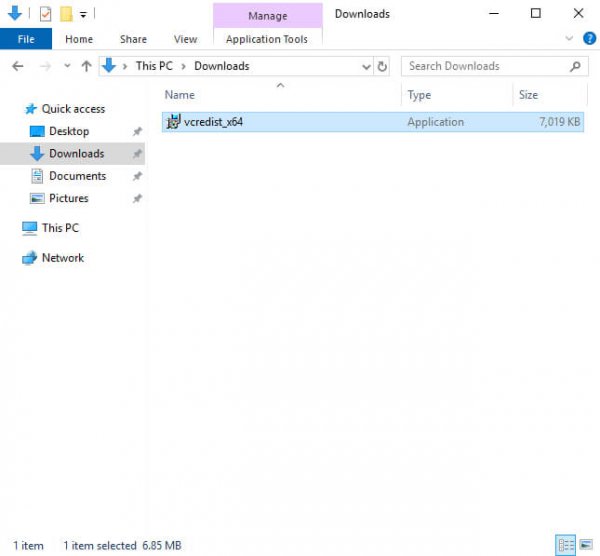Maximize the Downloads window
The image size is (600, 556).
pos(536,13)
